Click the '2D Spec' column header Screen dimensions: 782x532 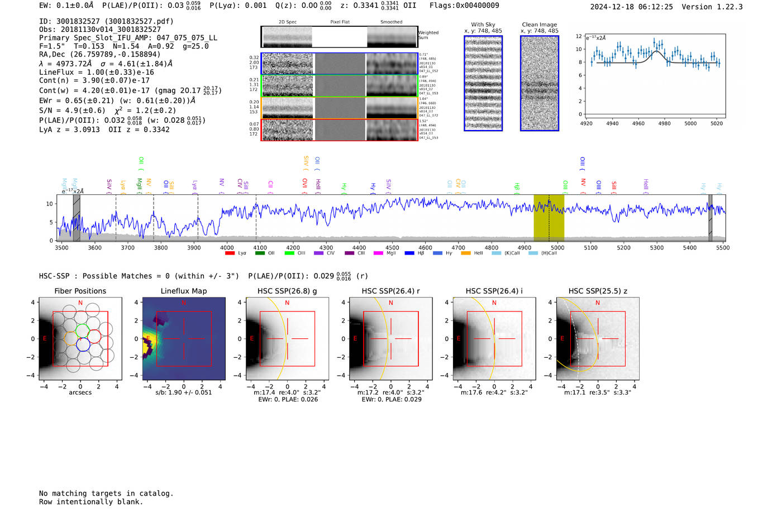pyautogui.click(x=288, y=22)
